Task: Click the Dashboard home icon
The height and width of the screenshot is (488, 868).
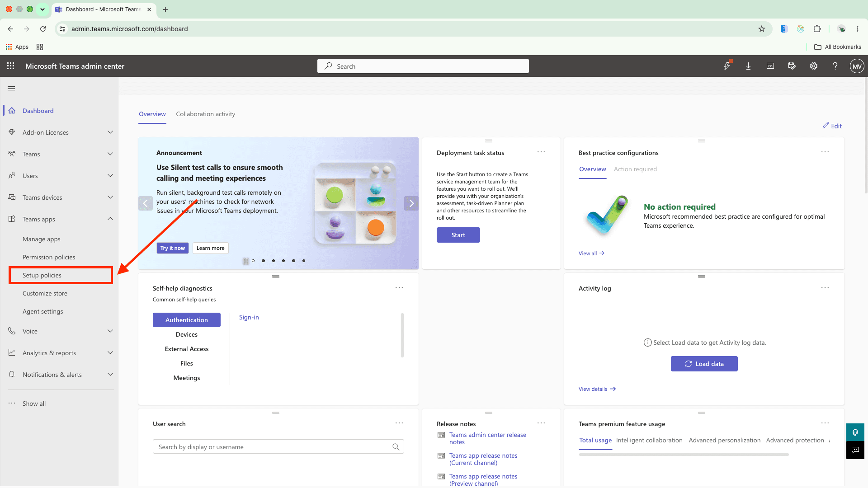Action: pyautogui.click(x=12, y=111)
